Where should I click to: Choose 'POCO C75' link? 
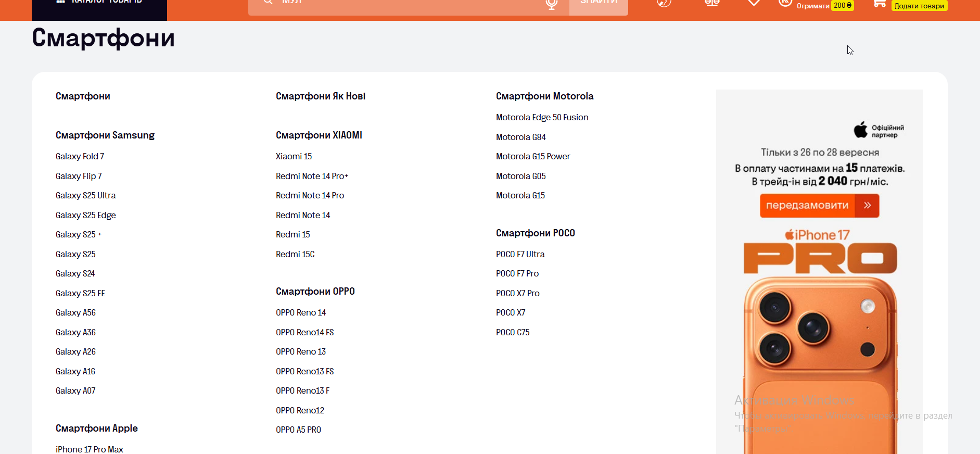513,333
